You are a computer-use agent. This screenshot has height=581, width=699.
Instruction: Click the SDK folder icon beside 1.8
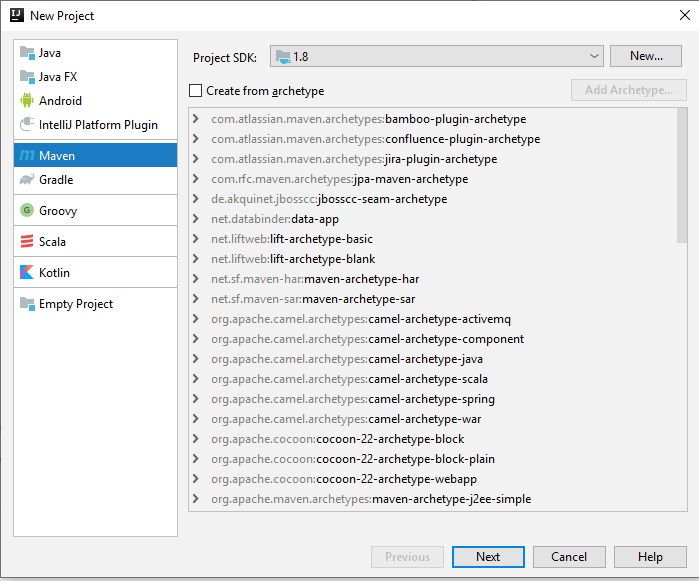point(283,57)
